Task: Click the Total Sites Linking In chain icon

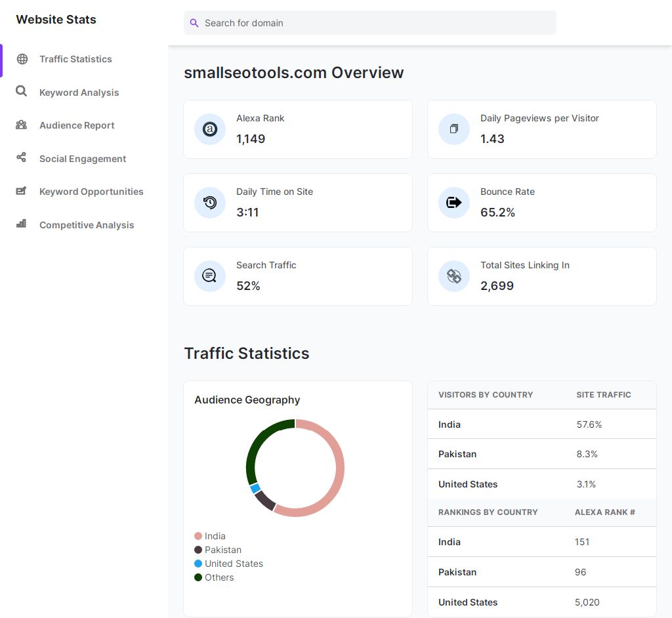Action: tap(454, 276)
